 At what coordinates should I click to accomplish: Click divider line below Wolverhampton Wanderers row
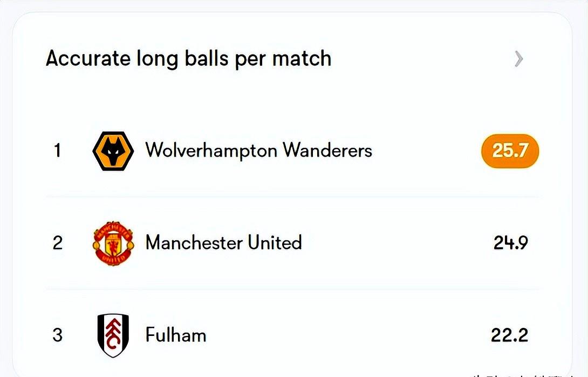291,197
